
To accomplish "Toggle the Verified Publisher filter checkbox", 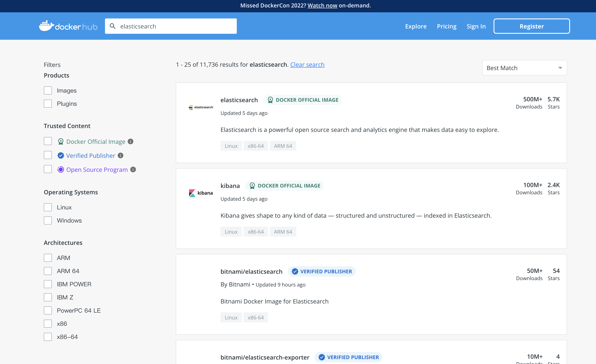I will tap(48, 155).
